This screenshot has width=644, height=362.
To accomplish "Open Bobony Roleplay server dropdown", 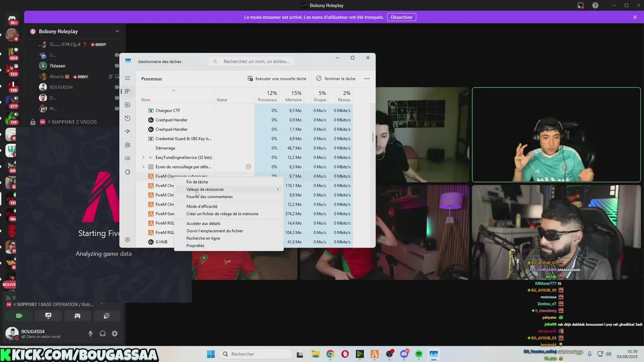I will [117, 31].
